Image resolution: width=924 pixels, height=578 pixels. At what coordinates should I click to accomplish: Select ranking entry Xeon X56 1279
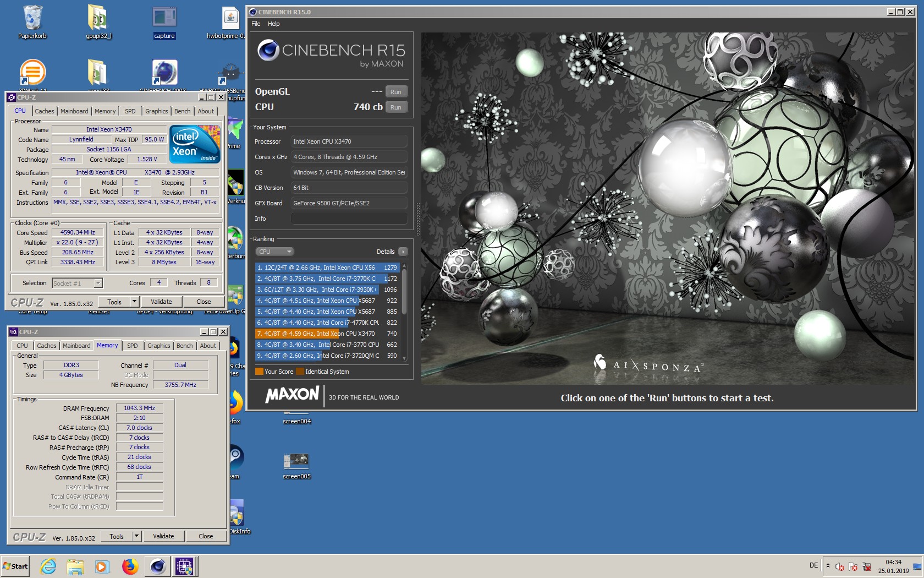point(327,268)
